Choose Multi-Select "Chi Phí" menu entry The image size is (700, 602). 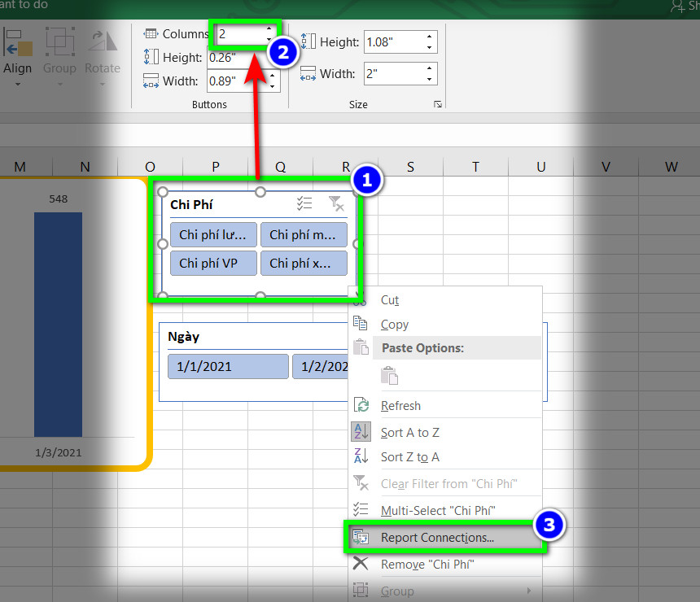[x=438, y=511]
